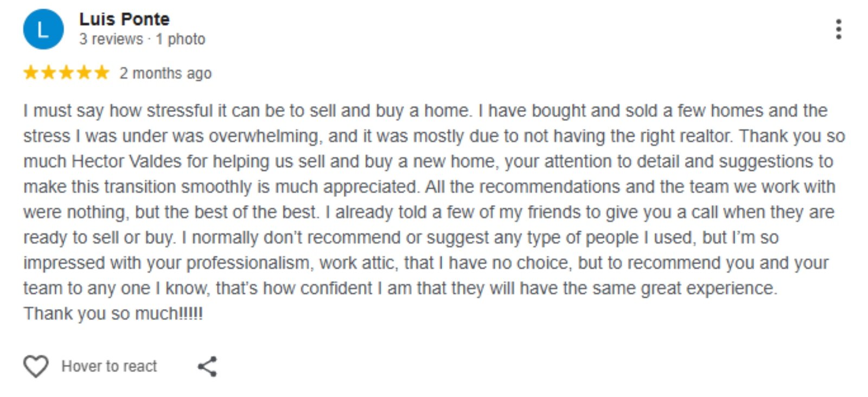Click the heart react icon
Viewport: 868px width, 397px height.
pyautogui.click(x=36, y=367)
